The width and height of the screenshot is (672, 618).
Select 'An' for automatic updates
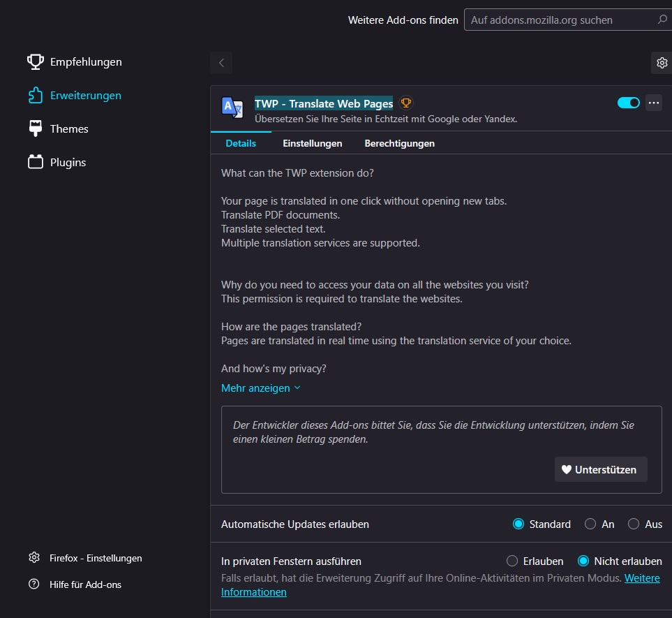pos(590,524)
